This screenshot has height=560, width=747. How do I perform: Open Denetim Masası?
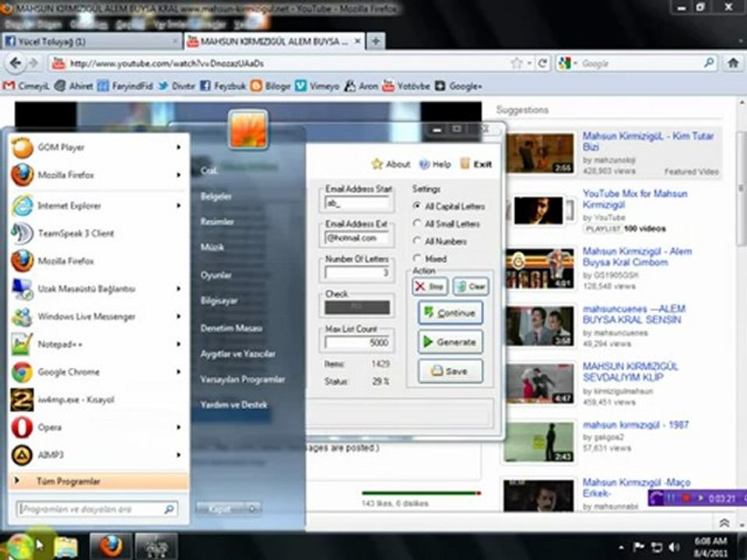232,328
